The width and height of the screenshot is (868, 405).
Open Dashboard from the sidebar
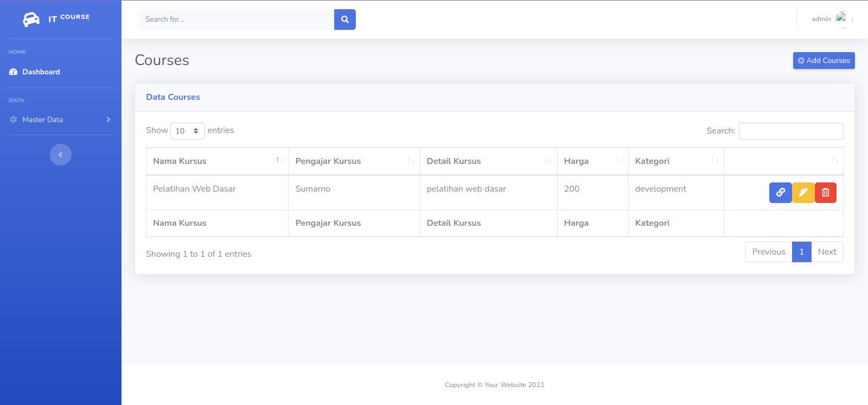point(41,72)
